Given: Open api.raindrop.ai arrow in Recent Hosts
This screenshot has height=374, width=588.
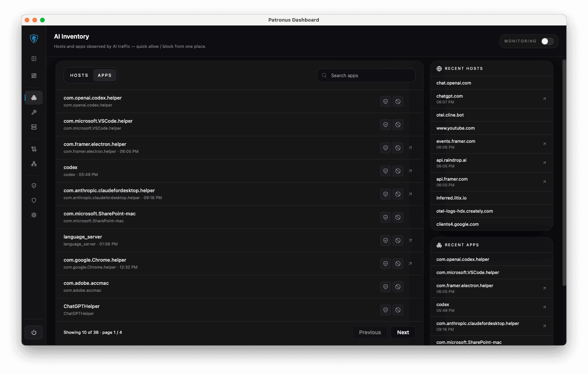Looking at the screenshot, I should 544,163.
